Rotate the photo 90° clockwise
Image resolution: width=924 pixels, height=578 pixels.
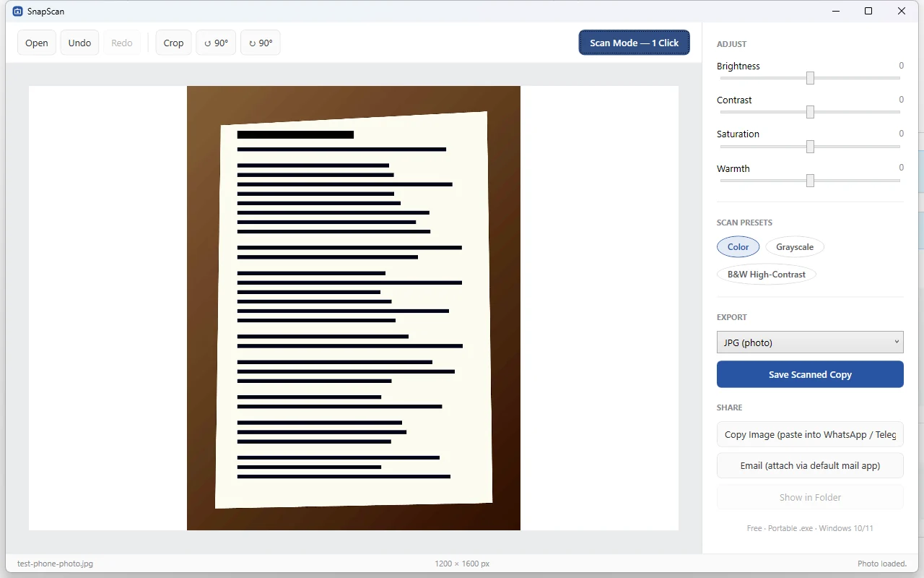pos(260,43)
